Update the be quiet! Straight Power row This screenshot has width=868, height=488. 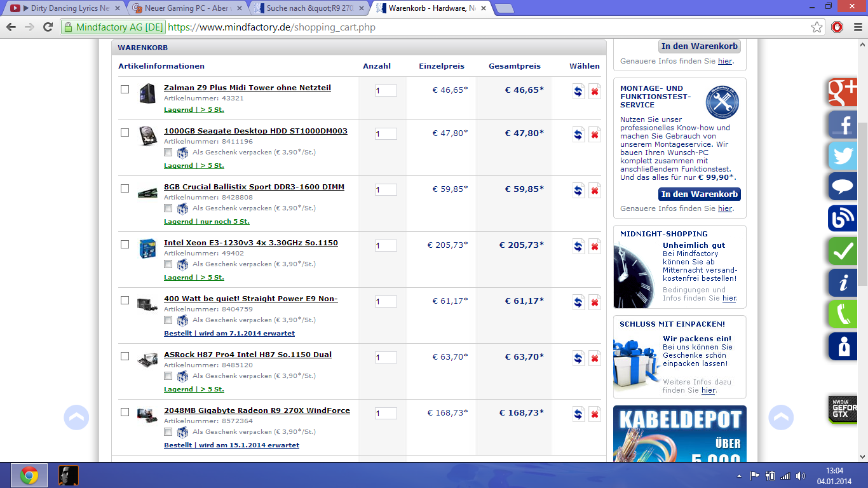578,302
